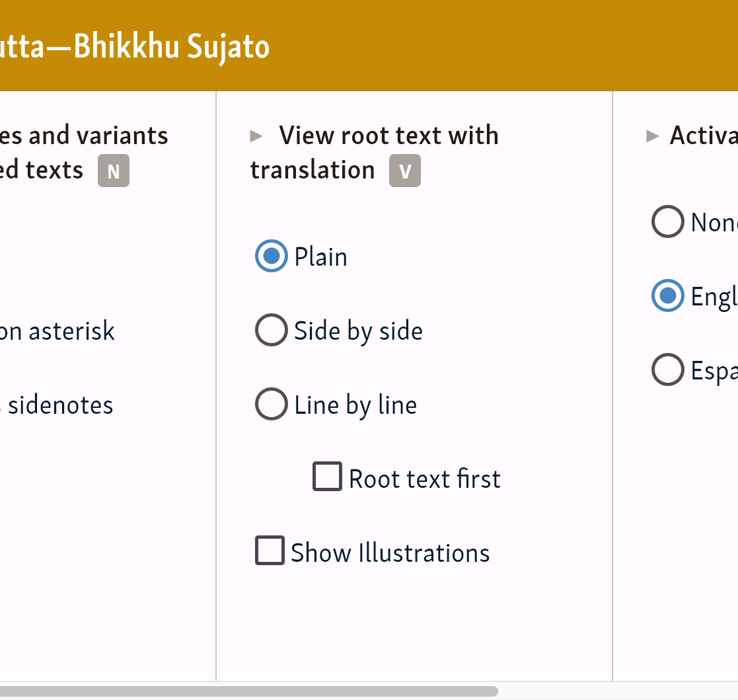The image size is (738, 700).
Task: Select the Plain radio button
Action: [271, 256]
